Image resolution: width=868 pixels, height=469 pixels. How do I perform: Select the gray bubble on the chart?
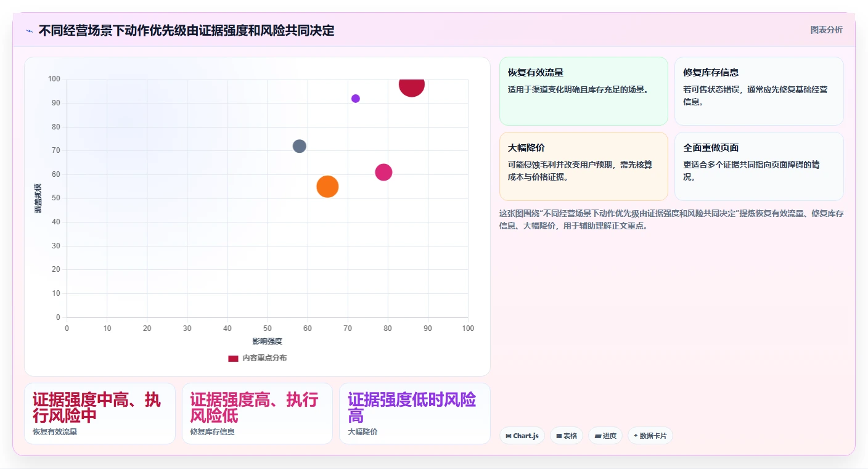(x=300, y=146)
